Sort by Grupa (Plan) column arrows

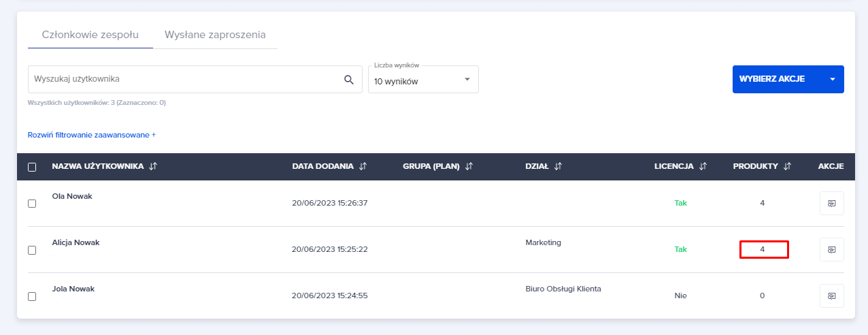(x=469, y=166)
